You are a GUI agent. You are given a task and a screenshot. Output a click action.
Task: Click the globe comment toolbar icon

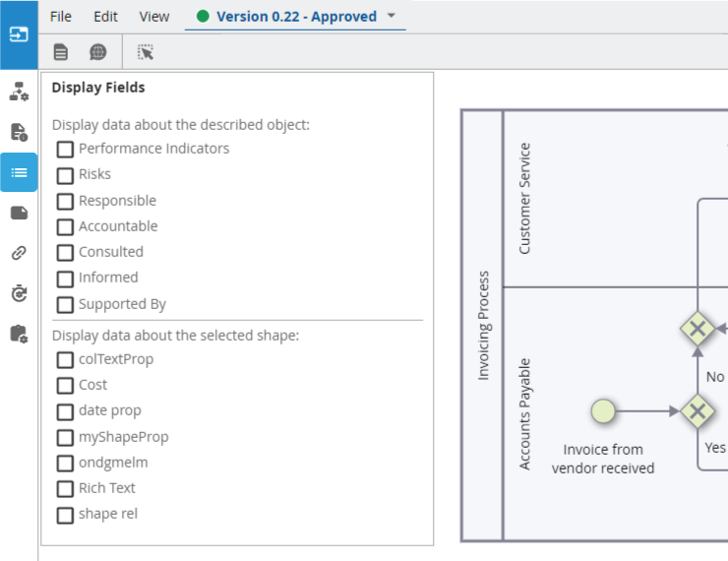pos(98,52)
